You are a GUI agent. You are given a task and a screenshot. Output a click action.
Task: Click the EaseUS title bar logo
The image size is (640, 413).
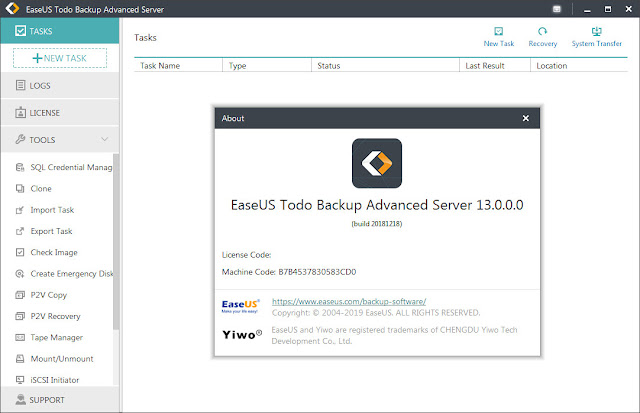pyautogui.click(x=12, y=8)
